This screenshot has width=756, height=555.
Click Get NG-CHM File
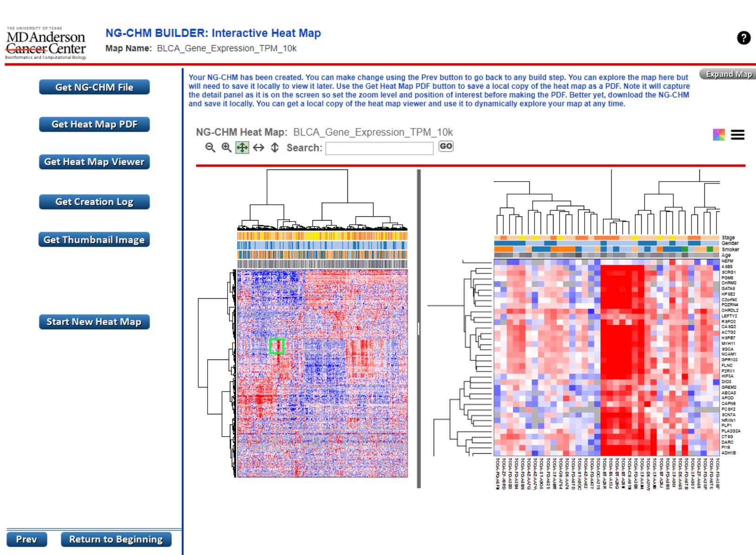(94, 87)
